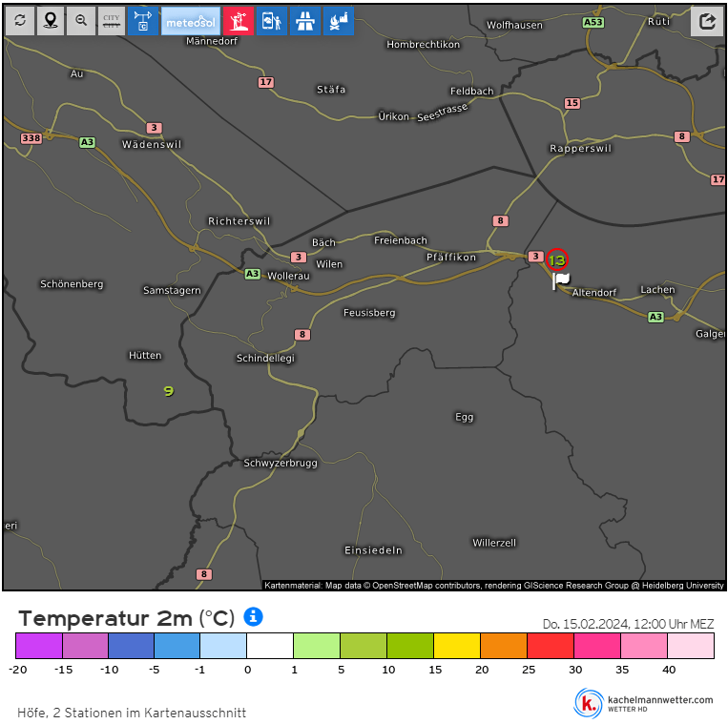This screenshot has width=728, height=724.
Task: Click the circled 13 degree station marker
Action: 557,259
